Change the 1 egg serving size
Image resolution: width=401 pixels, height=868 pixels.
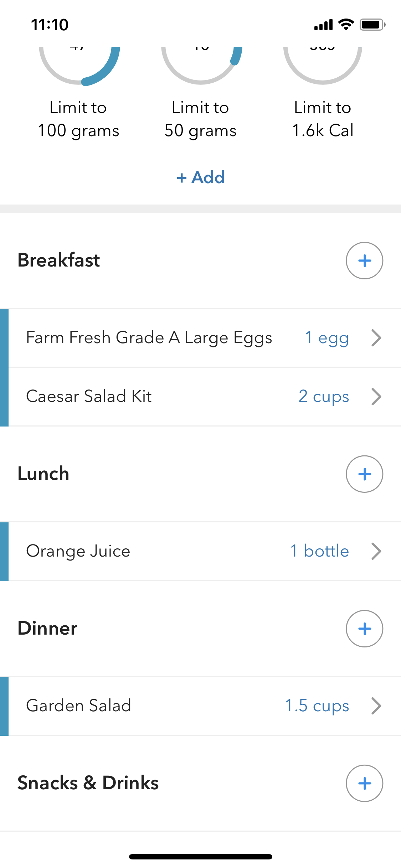(x=327, y=338)
